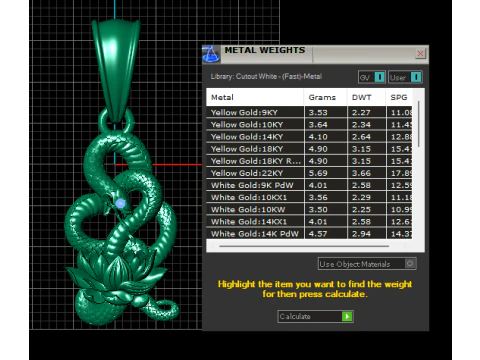
Task: Select the White Gold:10KW row
Action: [x=309, y=209]
